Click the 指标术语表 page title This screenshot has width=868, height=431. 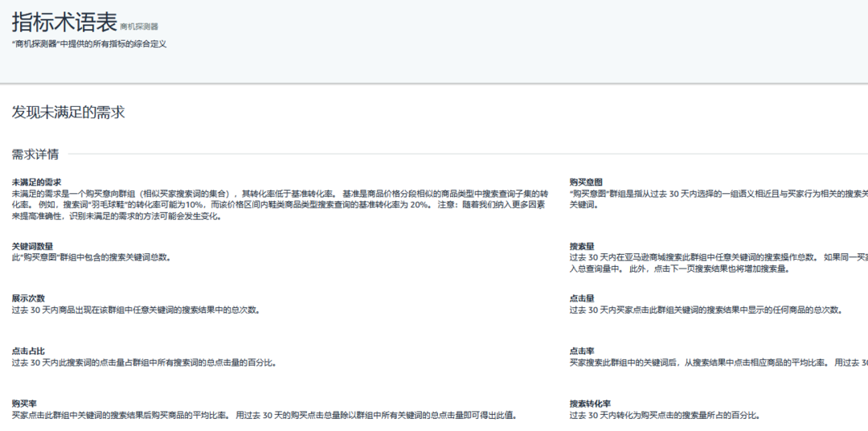pyautogui.click(x=63, y=23)
